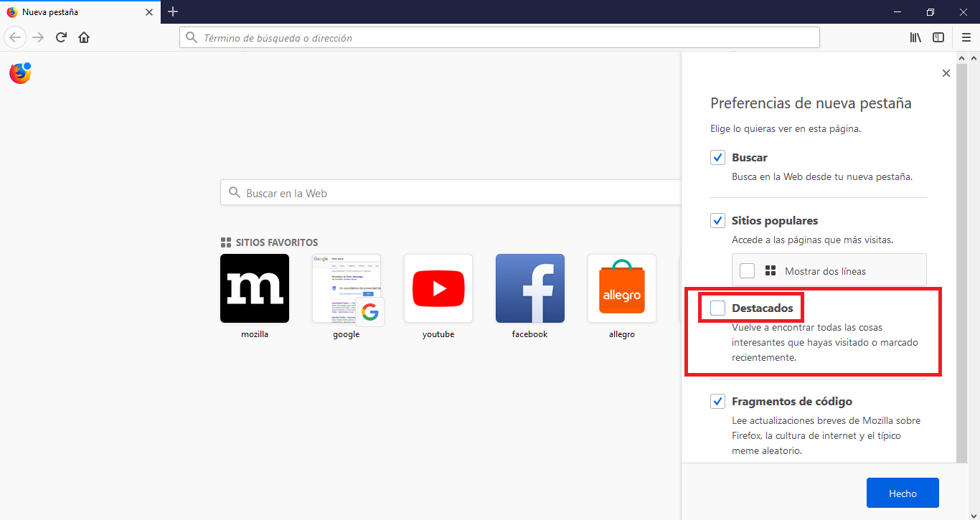The height and width of the screenshot is (520, 980).
Task: Show sidebars icon in toolbar
Action: click(x=938, y=37)
